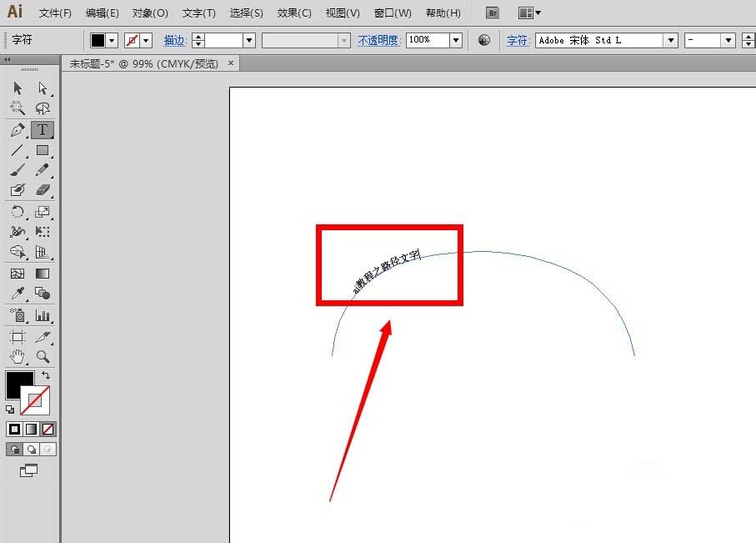
Task: Open the arrange documents dropdown
Action: click(529, 13)
